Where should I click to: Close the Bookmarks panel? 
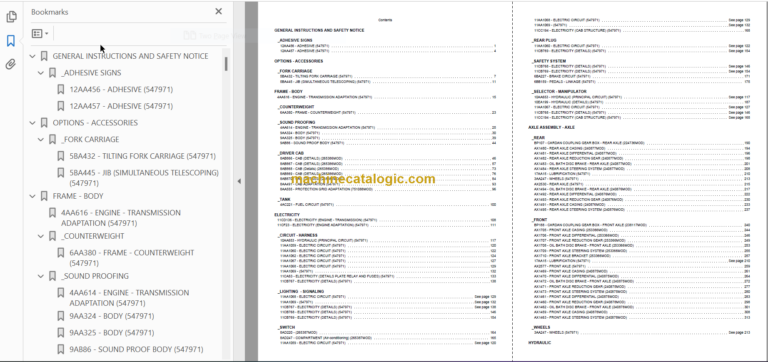point(218,11)
